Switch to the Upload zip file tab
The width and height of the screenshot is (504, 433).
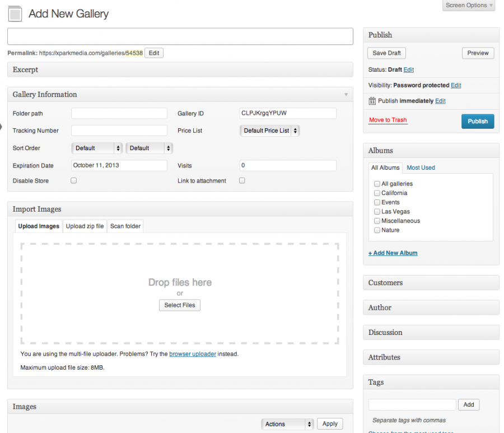pyautogui.click(x=85, y=226)
